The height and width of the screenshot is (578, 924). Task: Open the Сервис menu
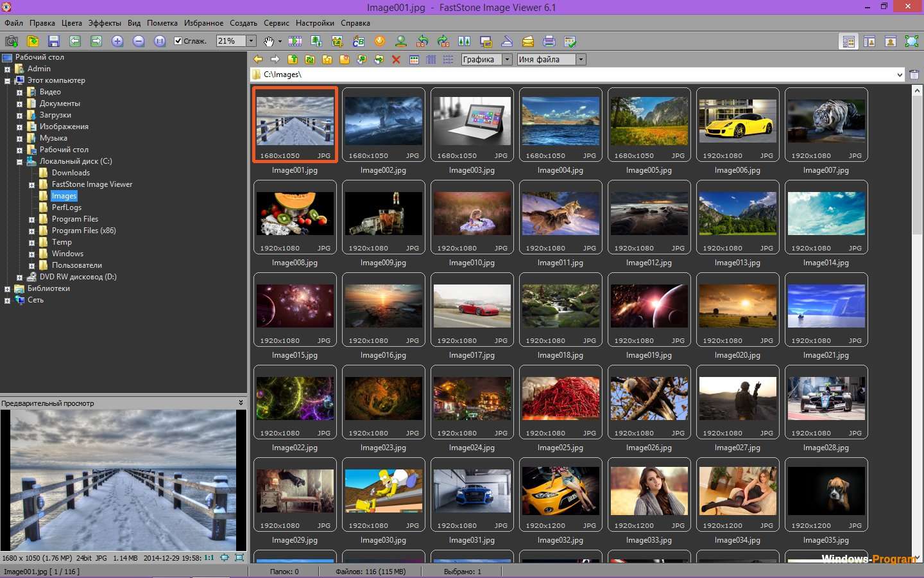click(277, 23)
